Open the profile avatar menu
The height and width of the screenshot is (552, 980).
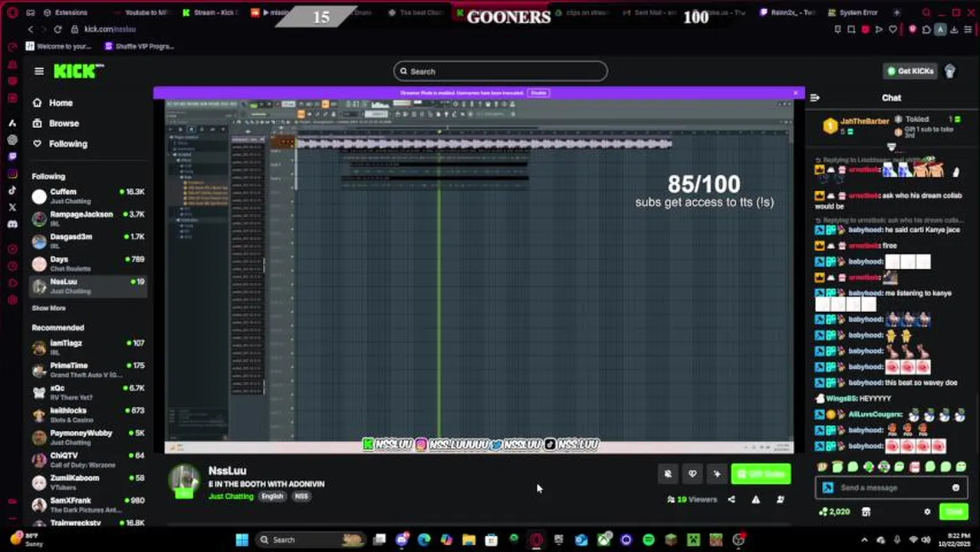tap(950, 71)
